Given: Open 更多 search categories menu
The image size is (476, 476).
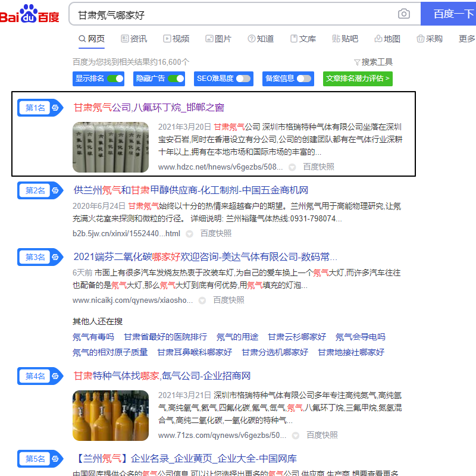Looking at the screenshot, I should 467,39.
